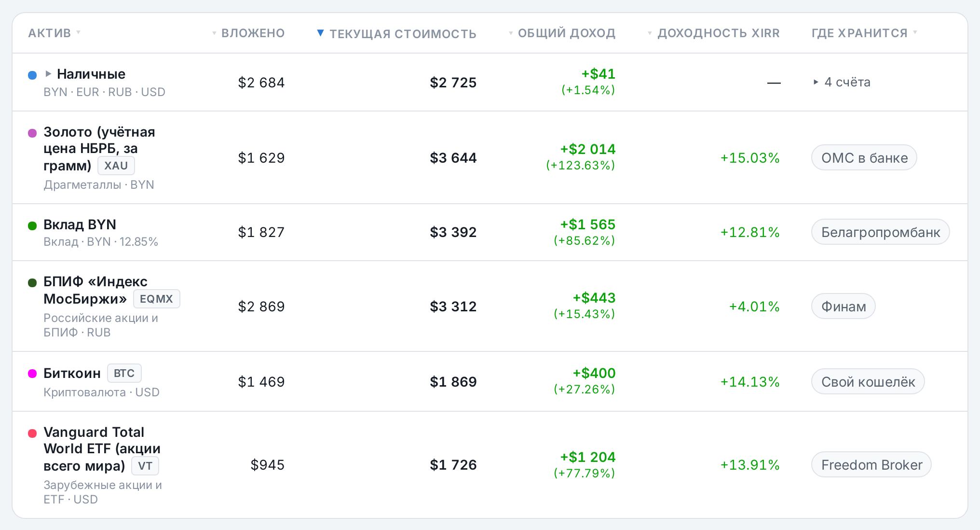Click the $3 644 current value of gold

(x=453, y=158)
